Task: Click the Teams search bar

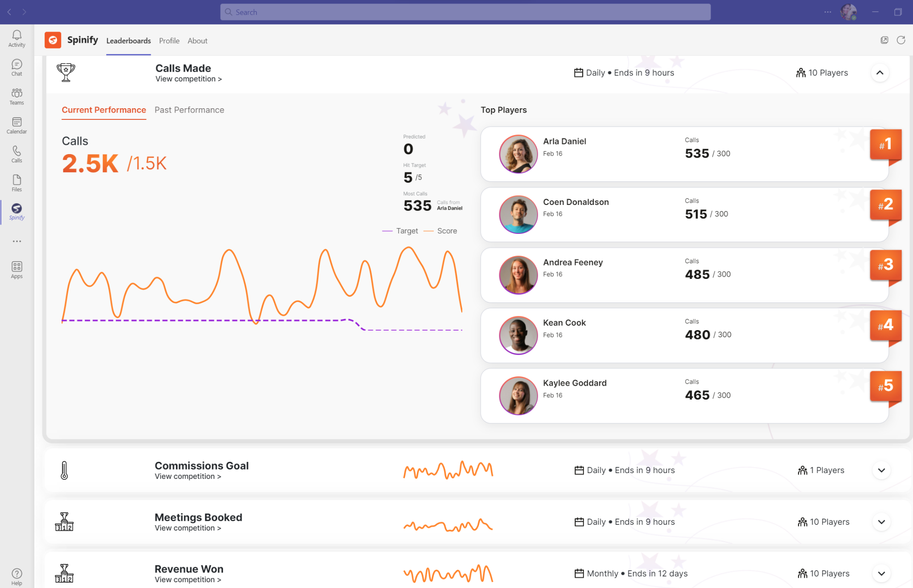Action: click(465, 12)
